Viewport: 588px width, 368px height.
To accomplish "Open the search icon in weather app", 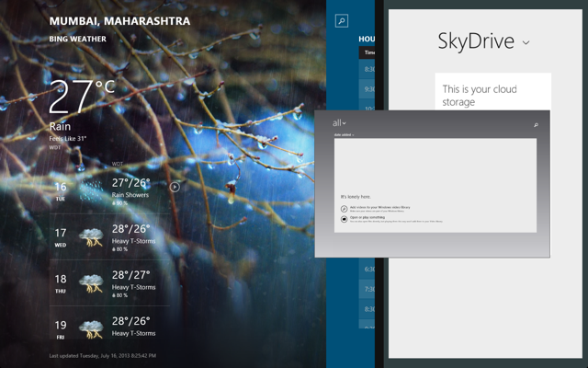I will (341, 21).
